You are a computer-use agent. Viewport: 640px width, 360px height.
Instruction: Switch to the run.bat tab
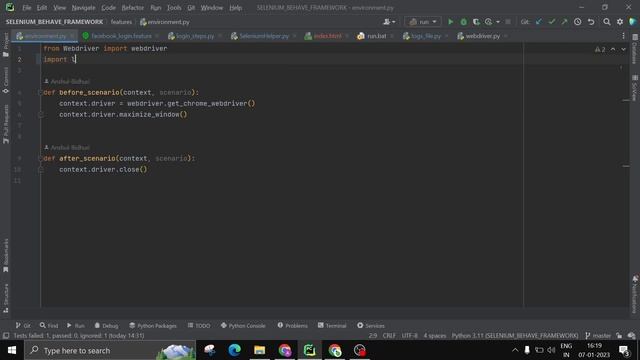376,36
